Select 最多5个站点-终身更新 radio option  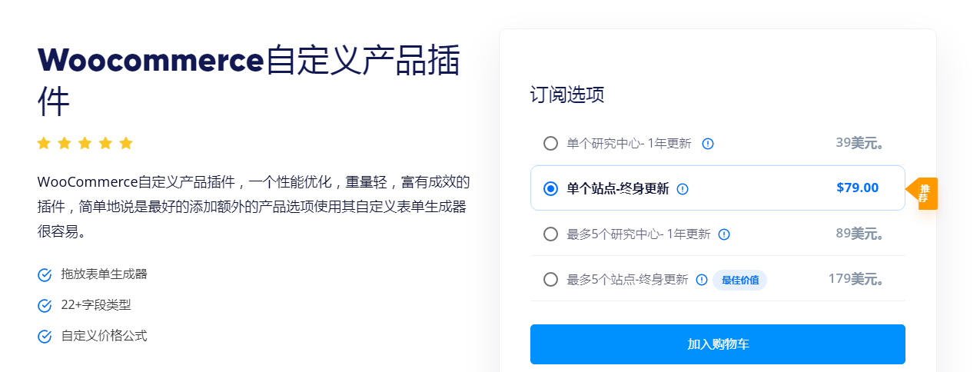coord(550,280)
